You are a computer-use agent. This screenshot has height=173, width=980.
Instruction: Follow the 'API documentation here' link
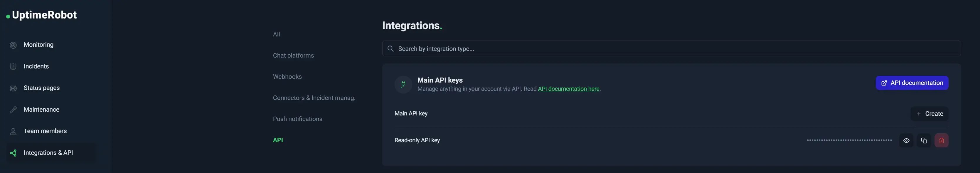(568, 89)
